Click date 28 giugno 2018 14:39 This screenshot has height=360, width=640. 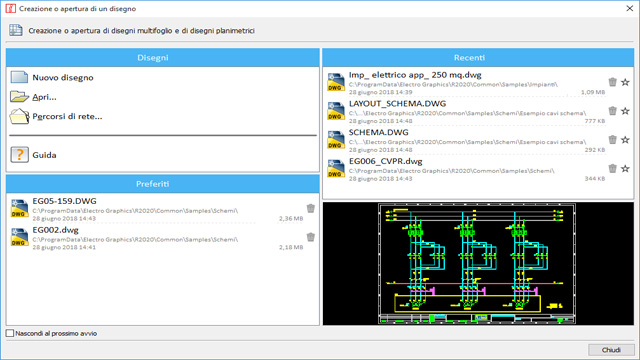(x=380, y=92)
